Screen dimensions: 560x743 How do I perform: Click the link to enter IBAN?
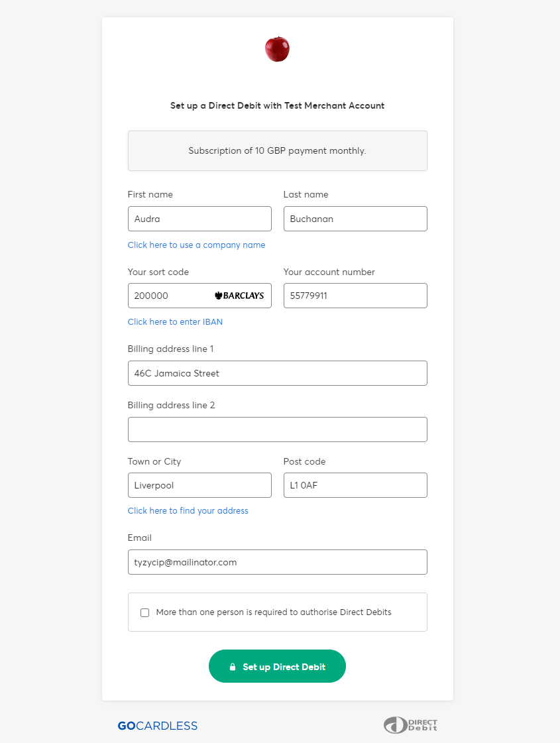[175, 322]
